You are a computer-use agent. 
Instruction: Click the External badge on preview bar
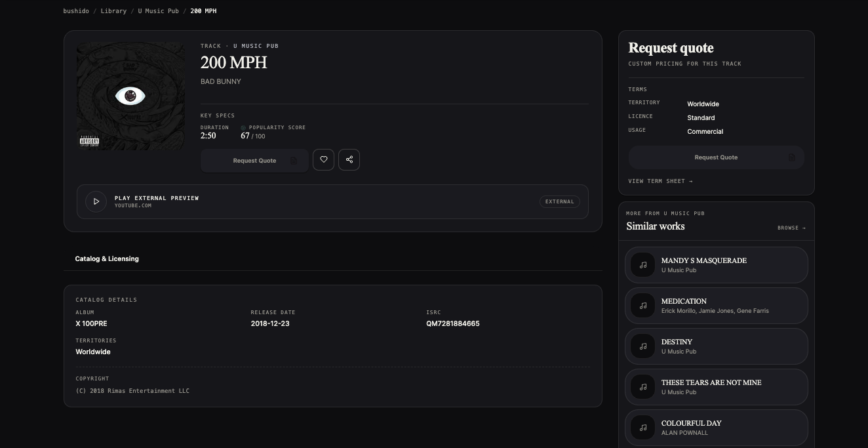click(559, 201)
